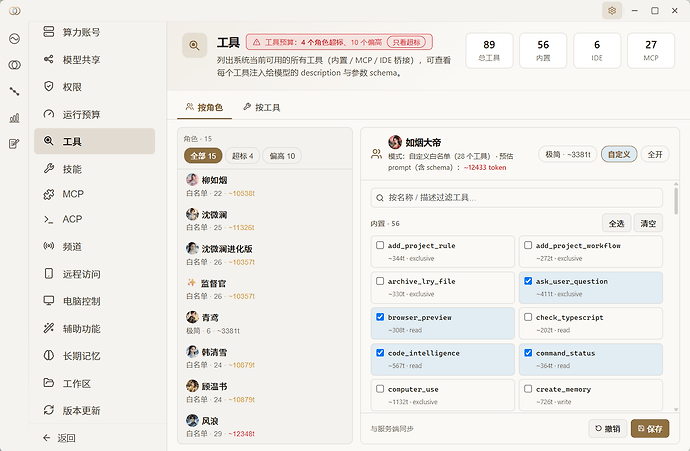This screenshot has height=451, width=690.
Task: Filter roles by 偏高 10
Action: click(282, 156)
